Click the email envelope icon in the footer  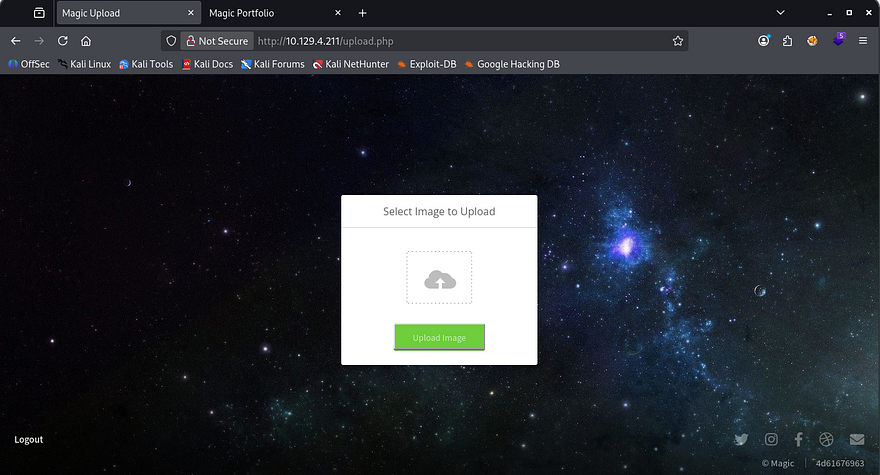coord(857,439)
